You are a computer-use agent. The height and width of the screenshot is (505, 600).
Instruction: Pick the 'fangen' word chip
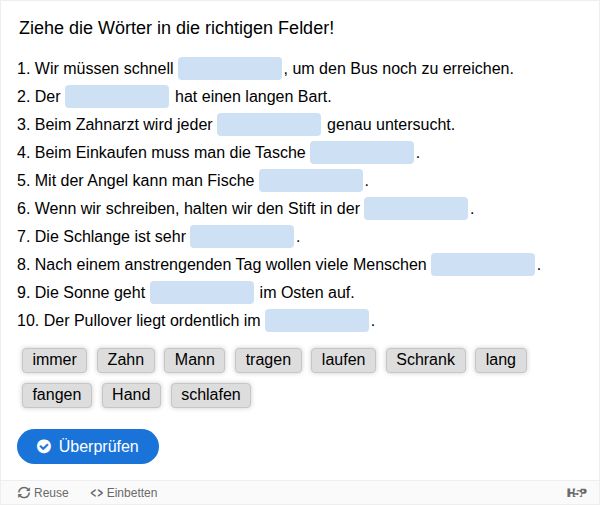pyautogui.click(x=57, y=395)
